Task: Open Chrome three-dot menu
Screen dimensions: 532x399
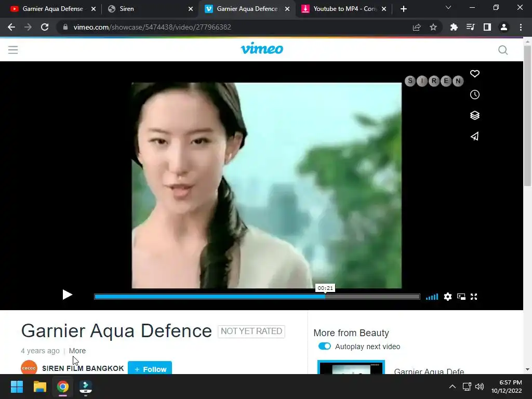Action: pos(521,27)
